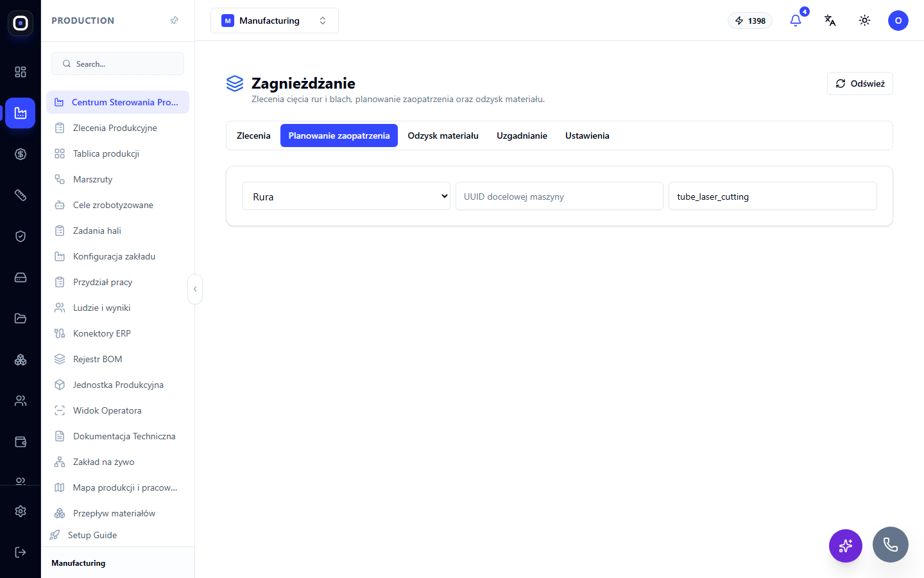Open the Manufacturing workspace switcher
Screen dimensions: 924x578
(275, 21)
